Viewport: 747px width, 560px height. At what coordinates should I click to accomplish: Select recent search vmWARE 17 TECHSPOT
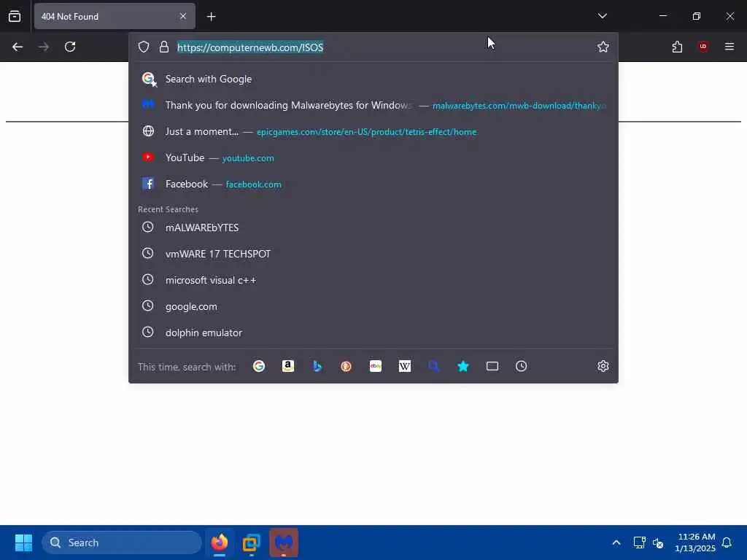click(373, 254)
